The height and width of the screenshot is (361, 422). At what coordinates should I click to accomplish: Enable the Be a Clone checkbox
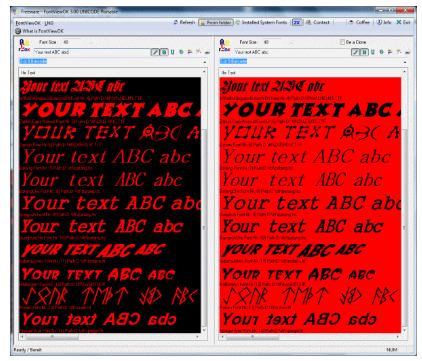click(x=342, y=42)
